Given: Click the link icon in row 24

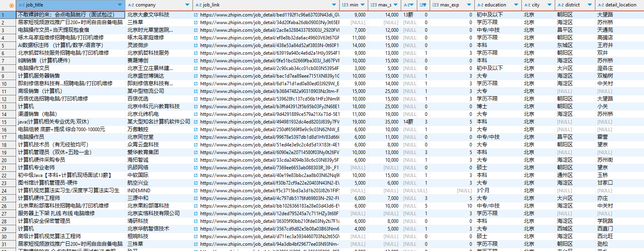Looking at the screenshot, I should (x=196, y=191).
